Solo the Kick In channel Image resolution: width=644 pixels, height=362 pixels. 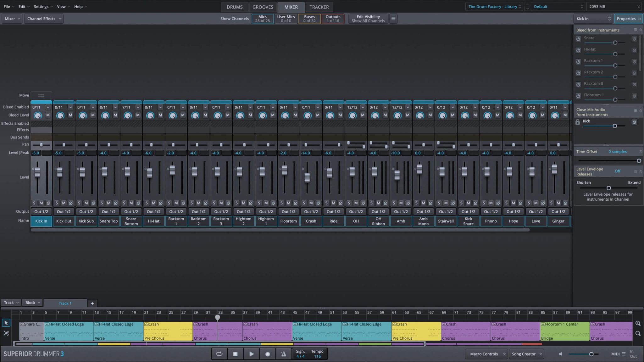[x=34, y=203]
